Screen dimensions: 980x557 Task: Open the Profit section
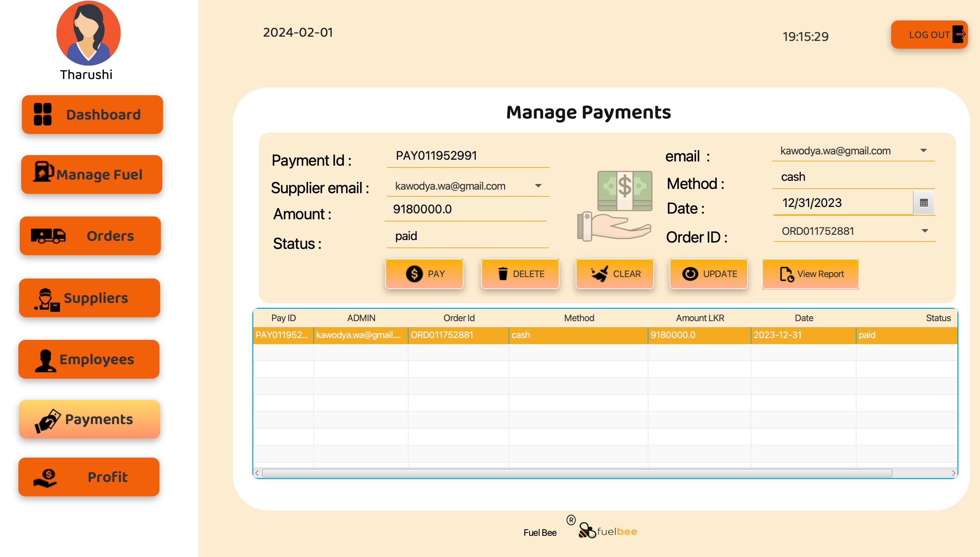pyautogui.click(x=89, y=477)
